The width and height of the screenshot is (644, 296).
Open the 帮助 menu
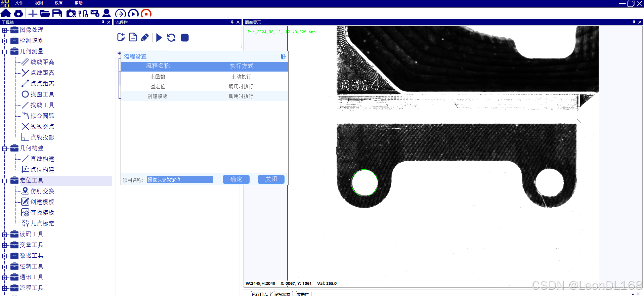[x=79, y=3]
